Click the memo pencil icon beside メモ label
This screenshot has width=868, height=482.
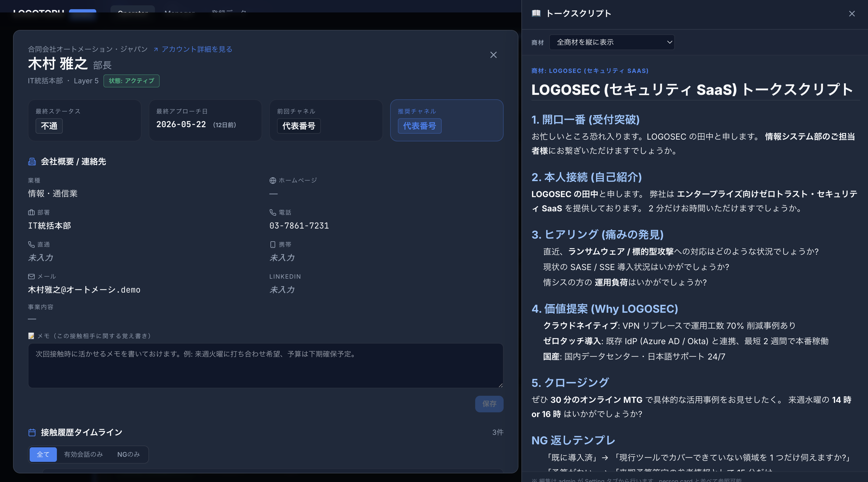click(31, 336)
